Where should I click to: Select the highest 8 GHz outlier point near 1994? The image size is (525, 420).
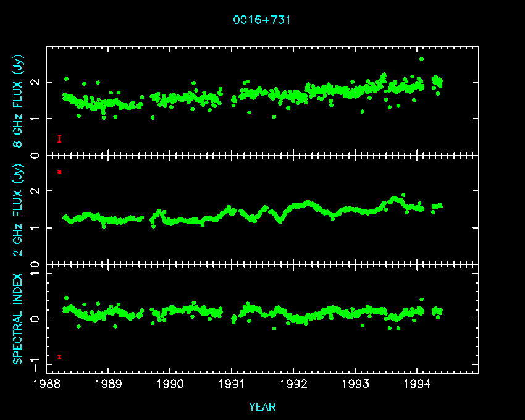[x=421, y=59]
